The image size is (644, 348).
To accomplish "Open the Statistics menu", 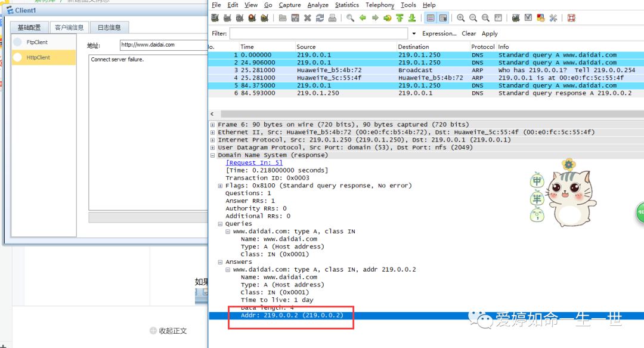I will coord(347,5).
